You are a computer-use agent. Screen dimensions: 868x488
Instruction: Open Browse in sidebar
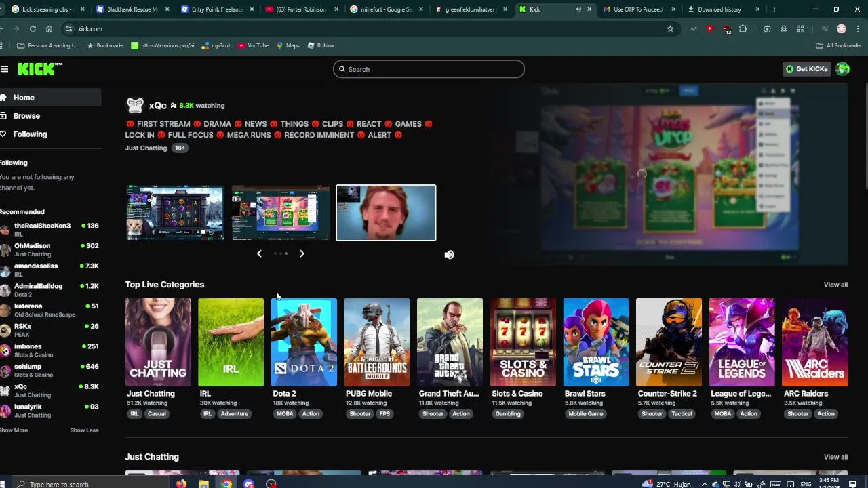tap(50, 116)
